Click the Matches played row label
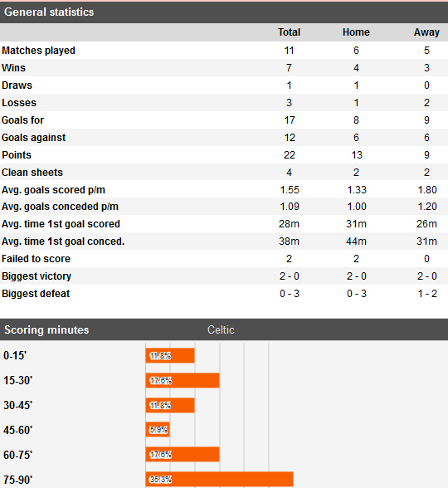 [38, 51]
